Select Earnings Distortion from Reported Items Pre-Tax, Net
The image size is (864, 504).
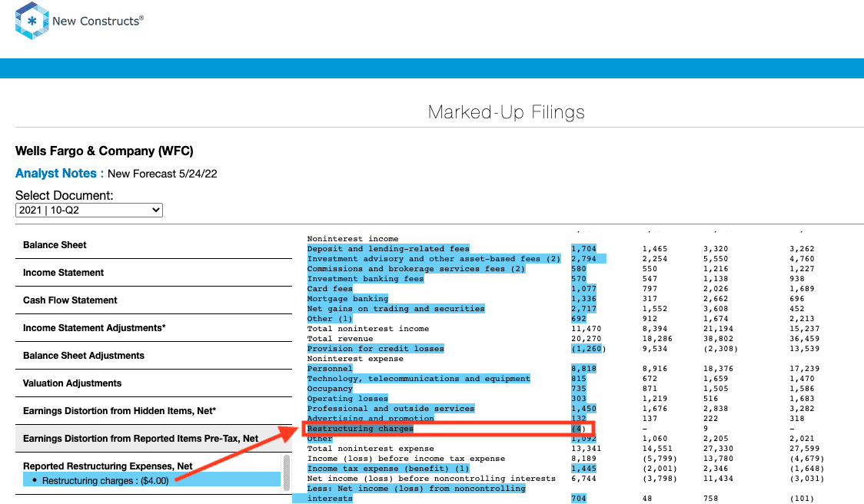[x=141, y=439]
